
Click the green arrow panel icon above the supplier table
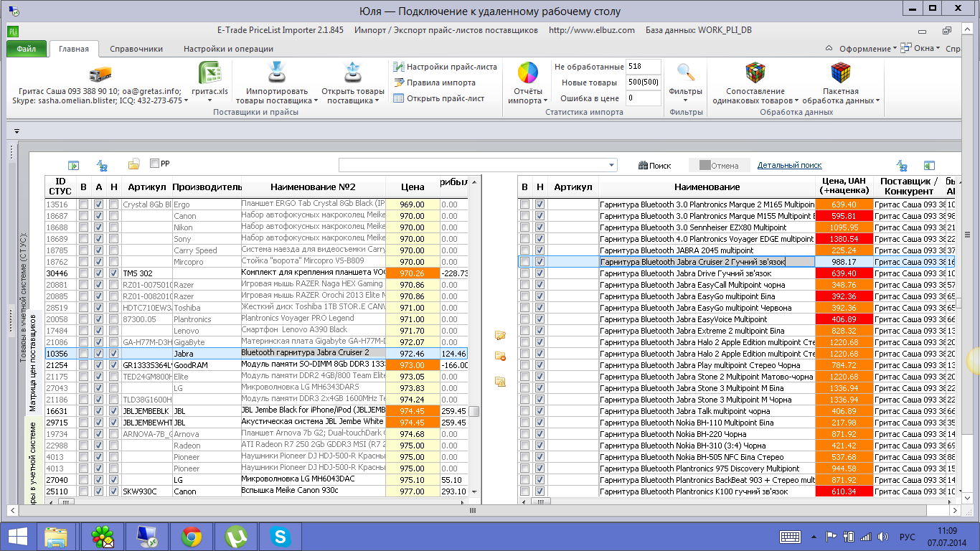click(x=929, y=165)
